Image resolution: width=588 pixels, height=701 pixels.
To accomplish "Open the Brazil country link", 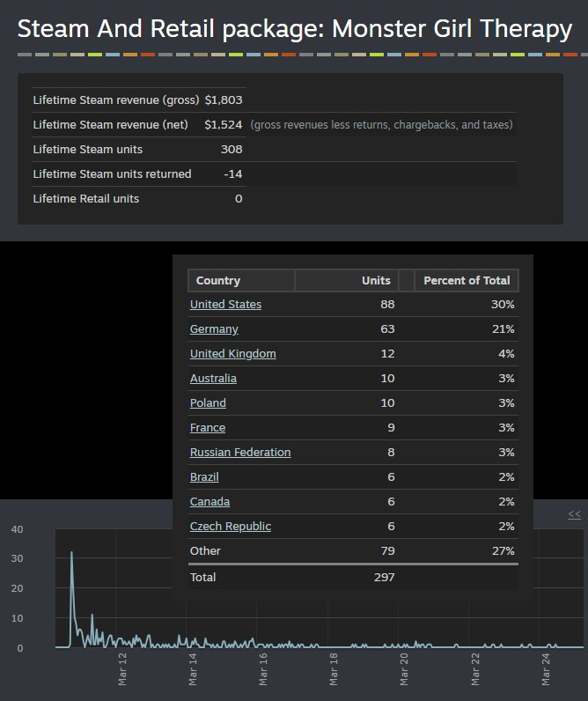I will pyautogui.click(x=204, y=476).
